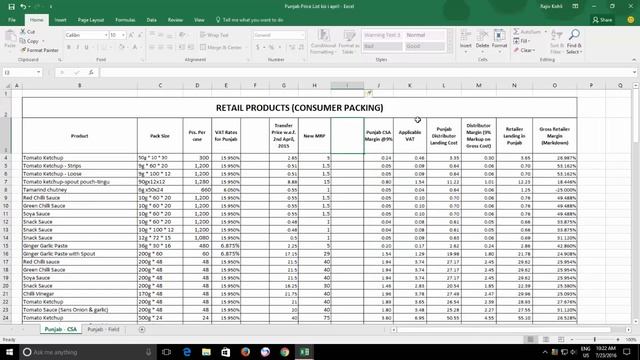Open File Explorer from the taskbar

[x=206, y=352]
